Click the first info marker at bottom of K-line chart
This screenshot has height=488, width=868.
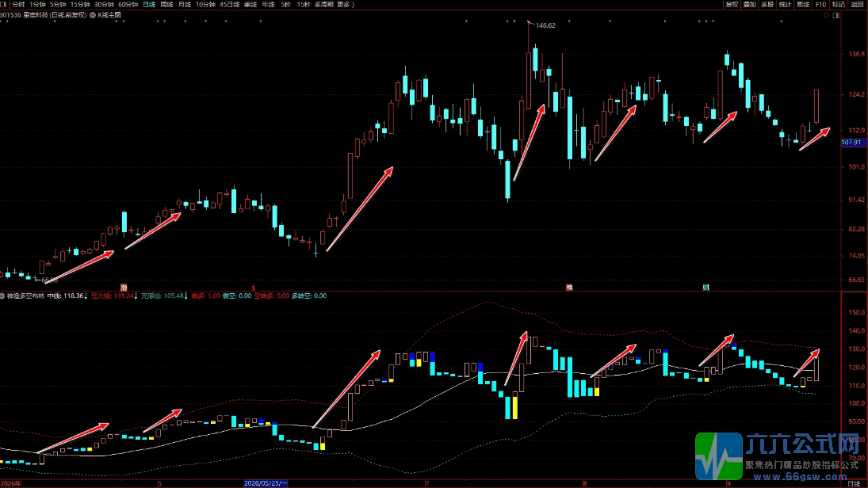coord(124,288)
